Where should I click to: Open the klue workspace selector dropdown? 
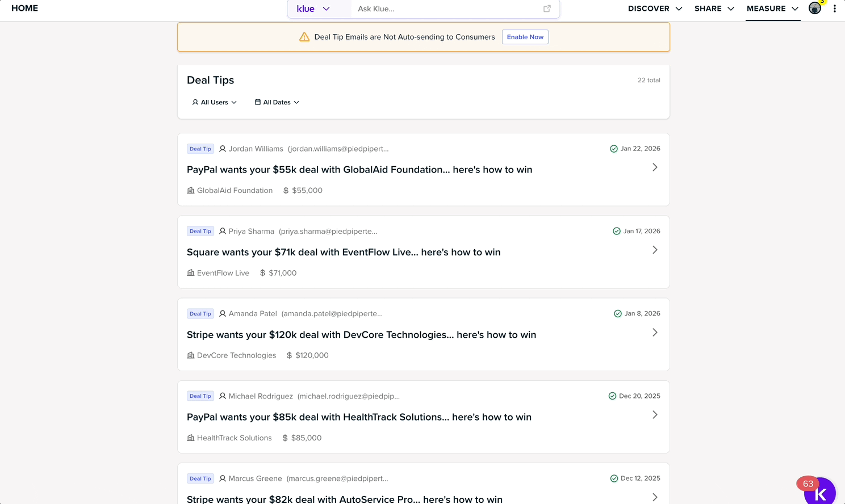313,9
